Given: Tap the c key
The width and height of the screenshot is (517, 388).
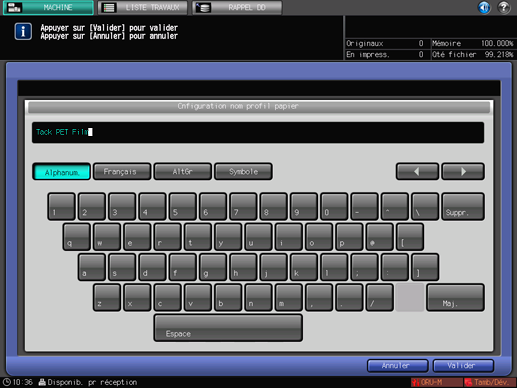Looking at the screenshot, I should click(x=168, y=298).
